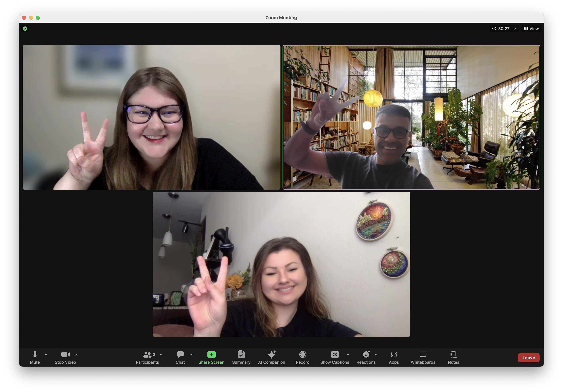Expand audio options arrow beside Mute
Image resolution: width=563 pixels, height=392 pixels.
point(46,354)
